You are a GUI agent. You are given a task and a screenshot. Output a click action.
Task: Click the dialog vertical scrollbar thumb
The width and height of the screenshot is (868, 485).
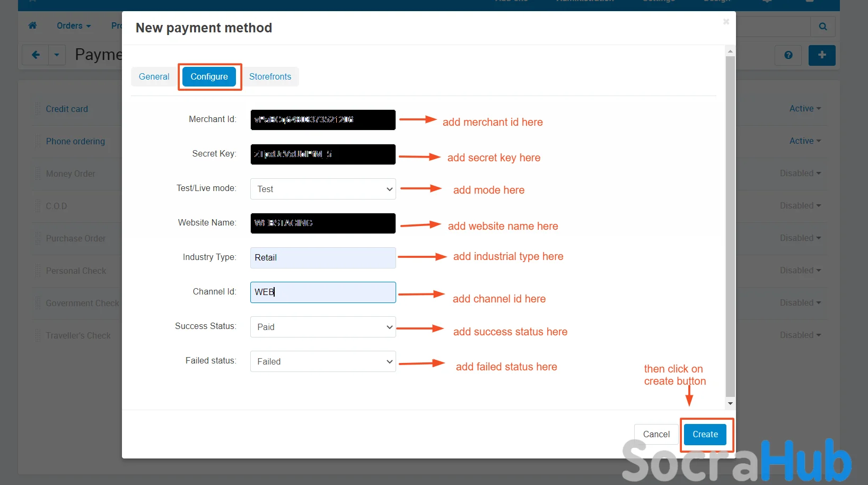730,227
